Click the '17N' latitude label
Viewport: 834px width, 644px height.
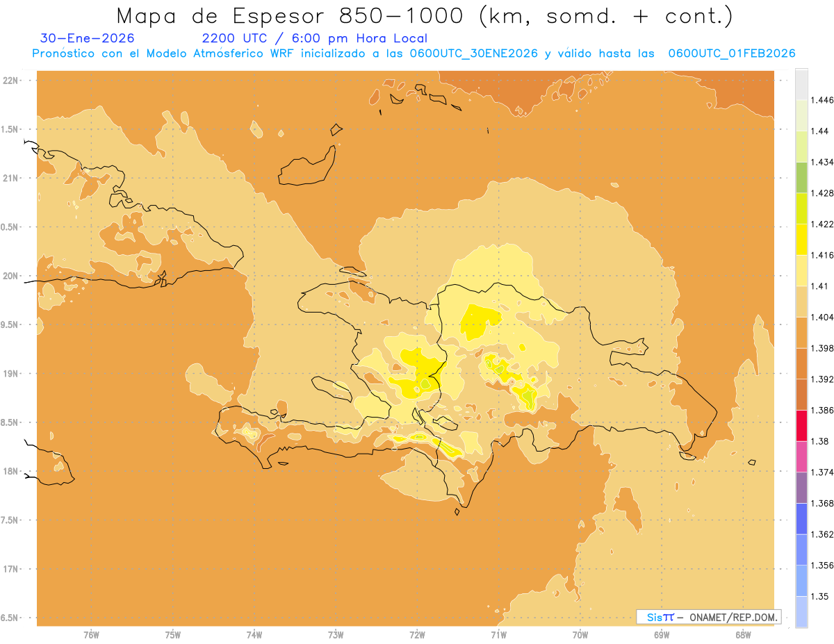11,570
